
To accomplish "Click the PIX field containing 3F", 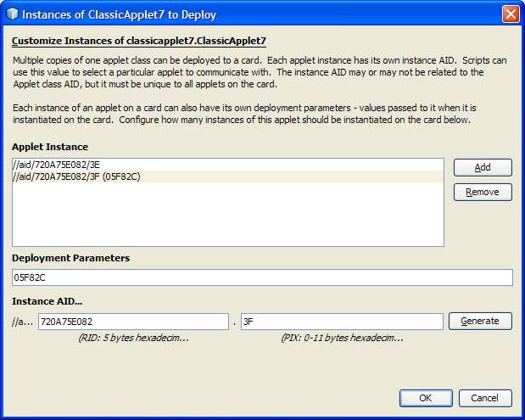I will tap(341, 322).
